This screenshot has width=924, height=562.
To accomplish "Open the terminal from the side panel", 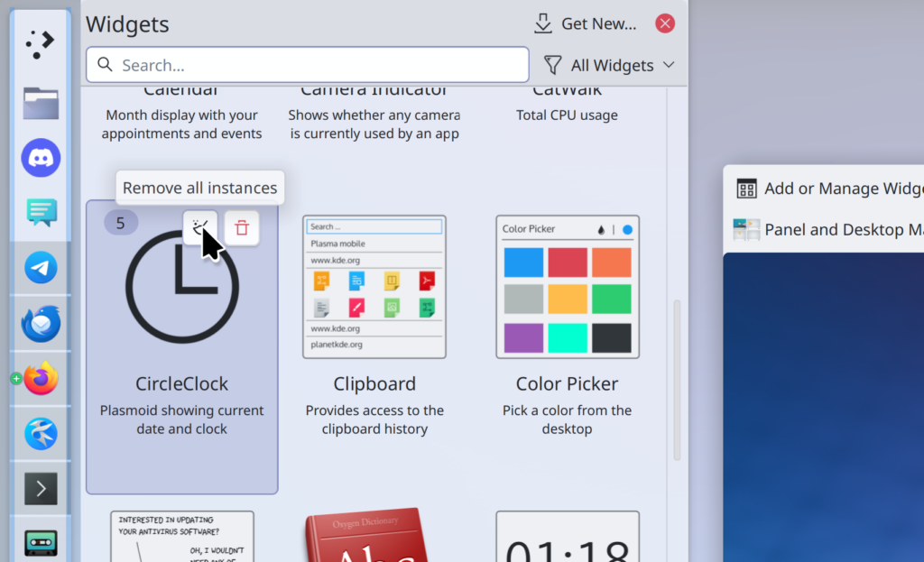I will click(41, 488).
